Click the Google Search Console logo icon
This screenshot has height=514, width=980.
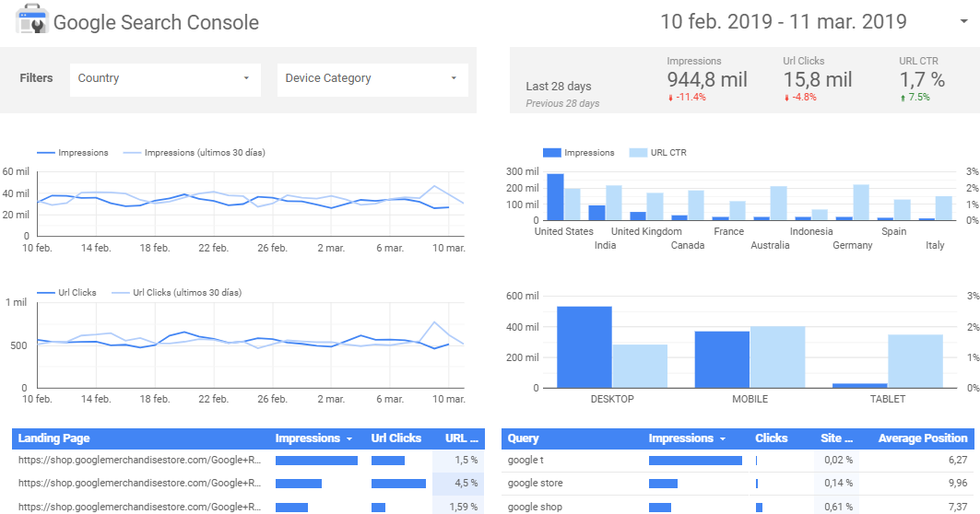(31, 20)
